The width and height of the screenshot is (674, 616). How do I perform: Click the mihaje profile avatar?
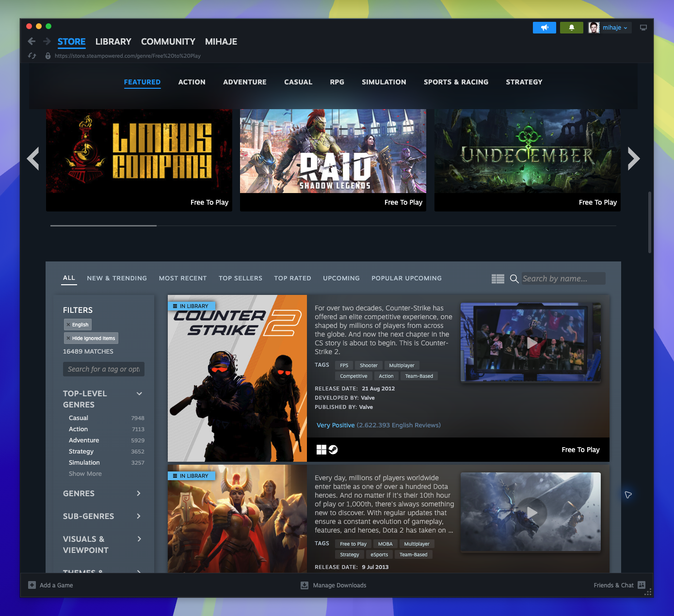pos(594,28)
